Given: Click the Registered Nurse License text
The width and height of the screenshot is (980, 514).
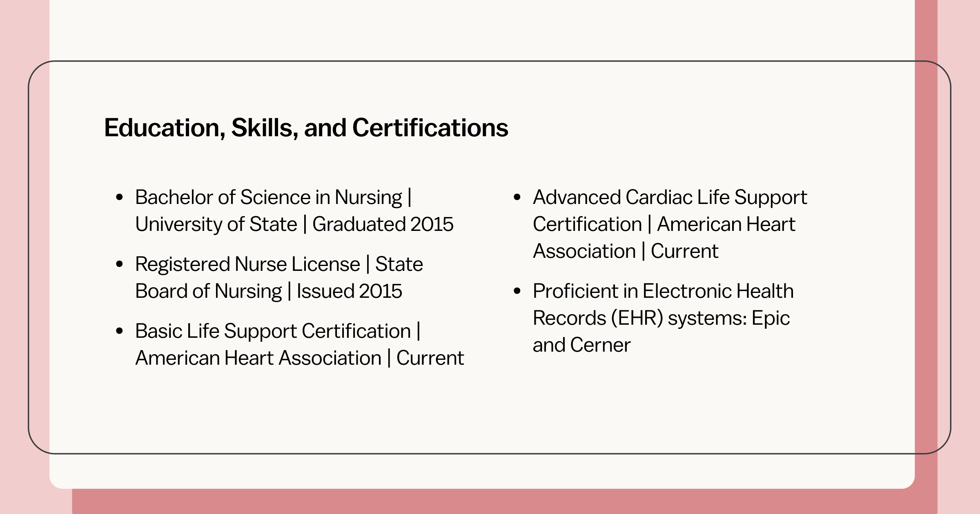Looking at the screenshot, I should tap(247, 264).
